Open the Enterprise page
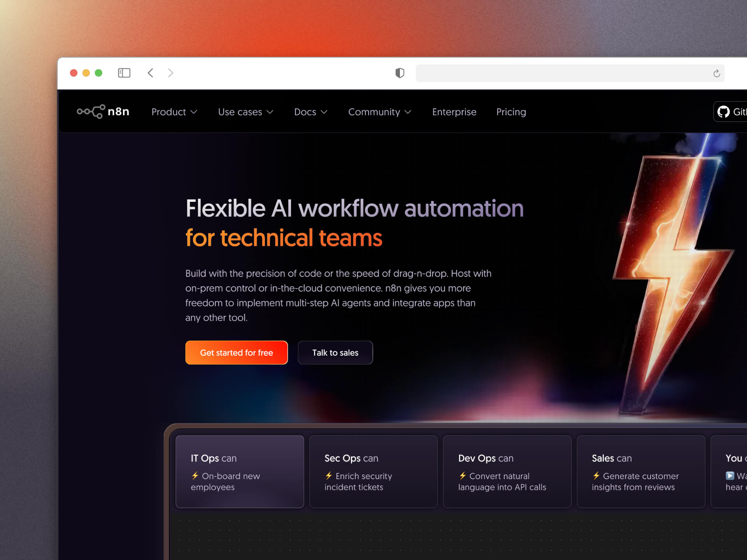 454,112
